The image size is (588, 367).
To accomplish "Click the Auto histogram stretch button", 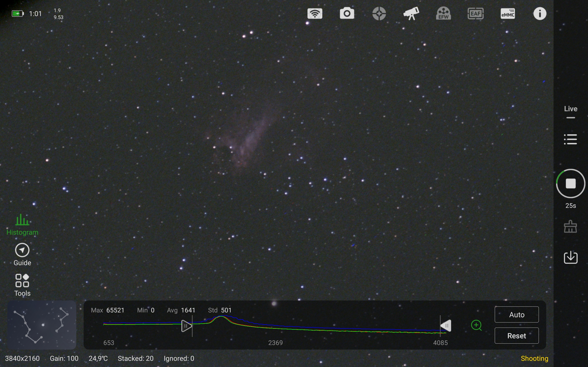I will tap(517, 314).
